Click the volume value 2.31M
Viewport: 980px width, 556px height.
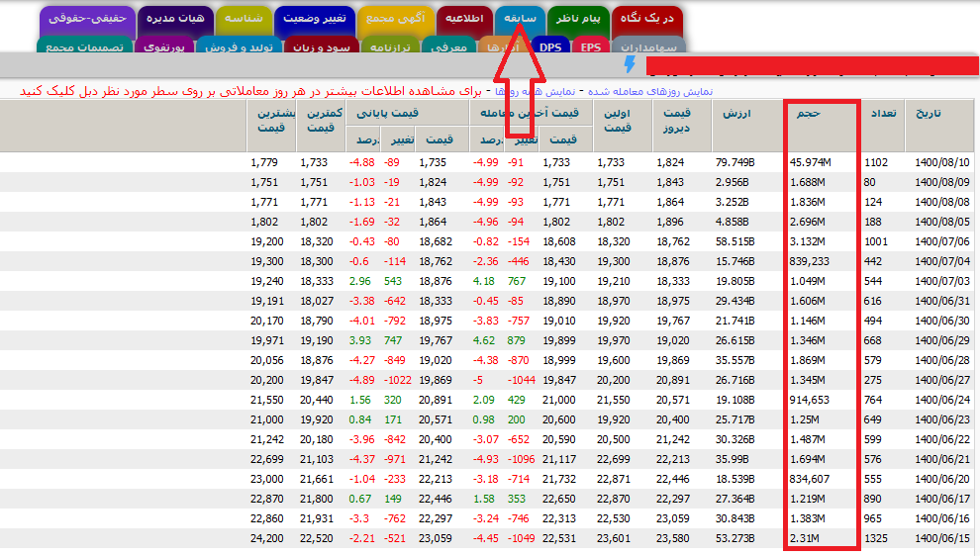[x=805, y=538]
